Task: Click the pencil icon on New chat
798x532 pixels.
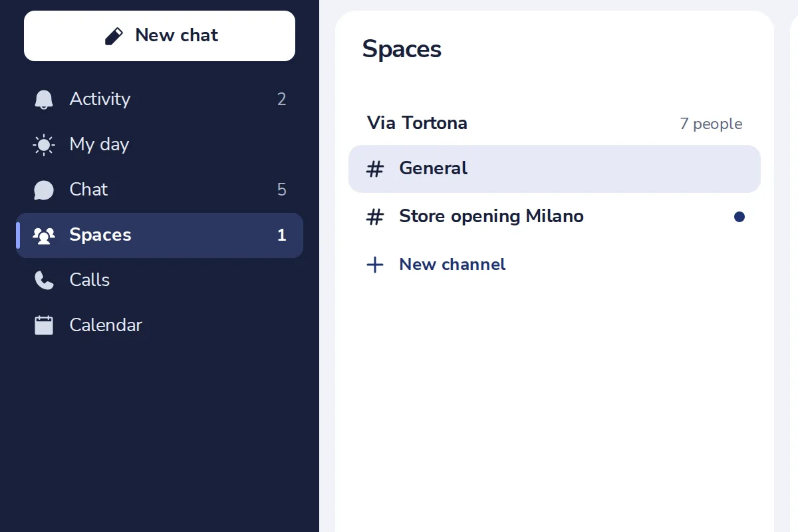Action: [114, 36]
